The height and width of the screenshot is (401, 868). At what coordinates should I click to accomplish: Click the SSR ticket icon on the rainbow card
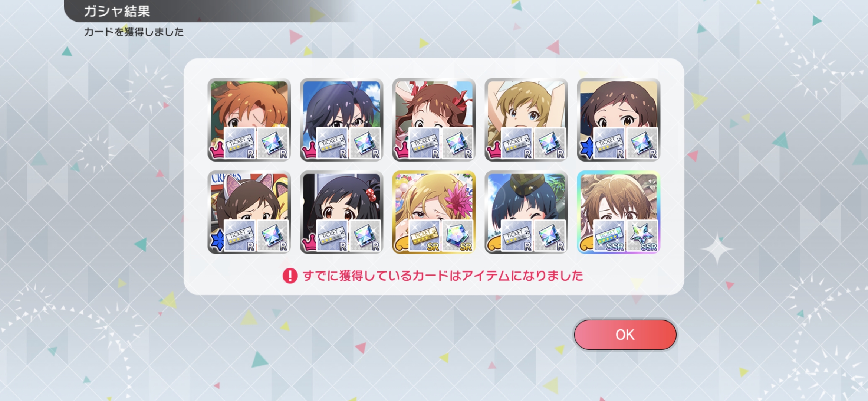(x=609, y=236)
